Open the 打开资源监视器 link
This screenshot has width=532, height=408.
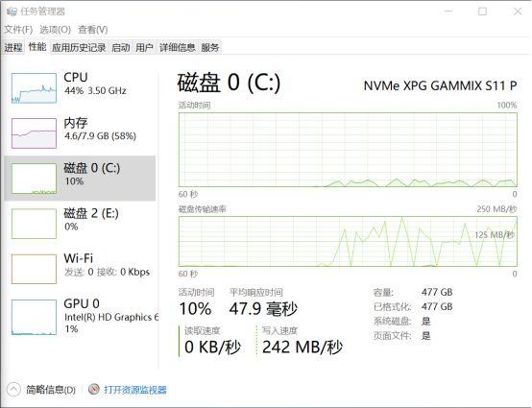click(135, 390)
